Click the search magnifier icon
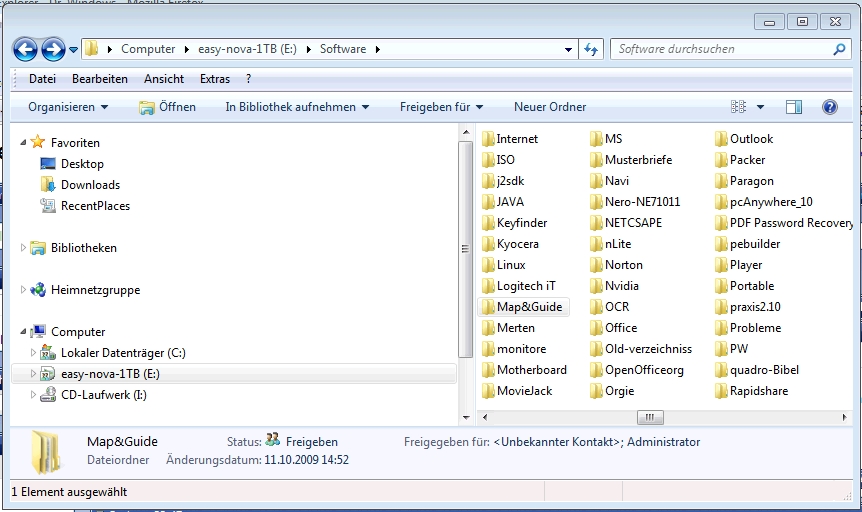 [x=839, y=49]
